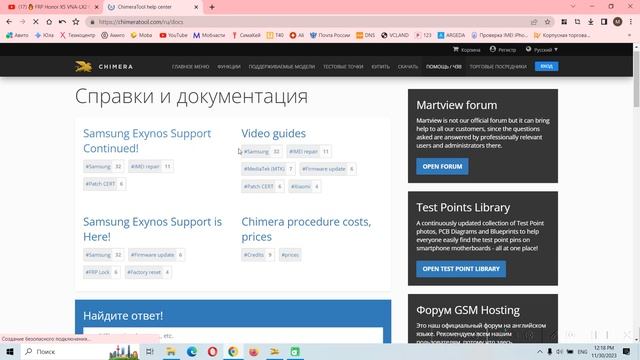640x360 pixels.
Task: Click the OPEN FORUM button
Action: point(442,167)
